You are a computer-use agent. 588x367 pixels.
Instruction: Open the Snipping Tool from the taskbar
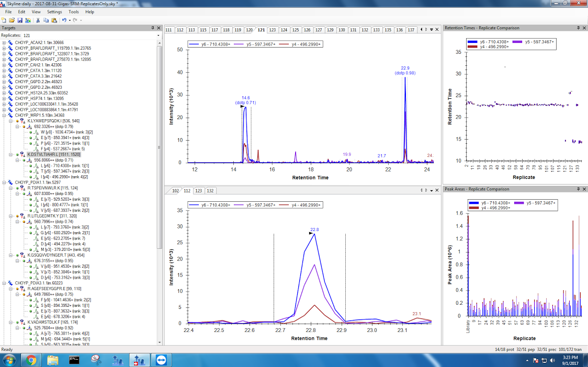click(96, 360)
